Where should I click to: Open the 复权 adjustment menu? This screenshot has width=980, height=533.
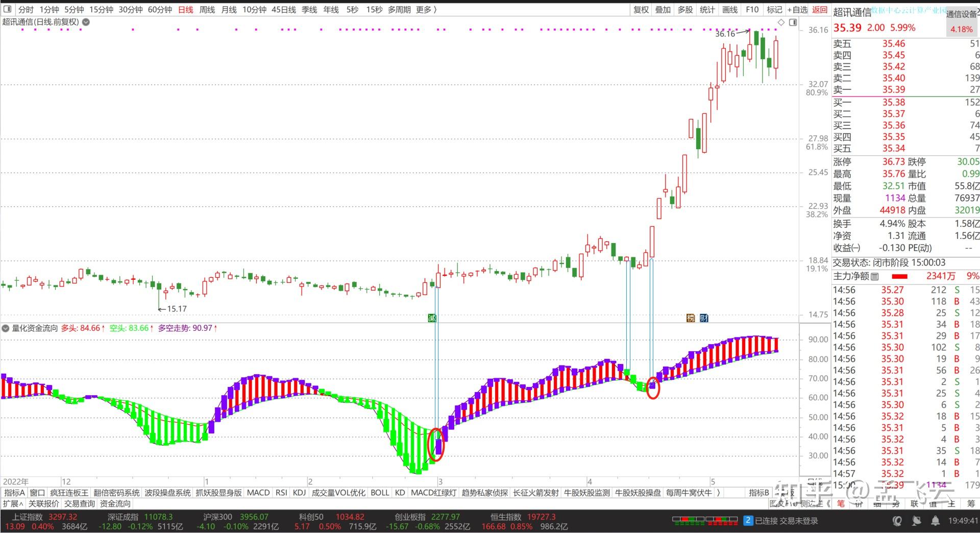click(641, 10)
